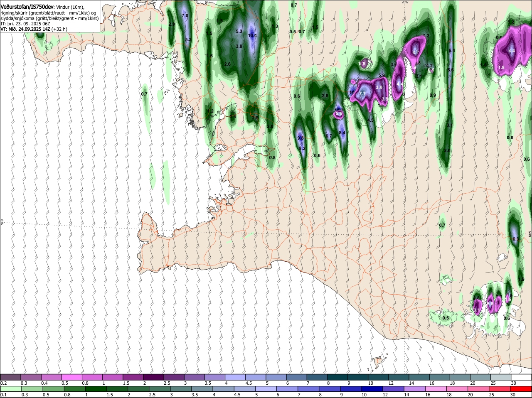Select dark teal swatch between 8 and 9 in upper legend

(338, 377)
